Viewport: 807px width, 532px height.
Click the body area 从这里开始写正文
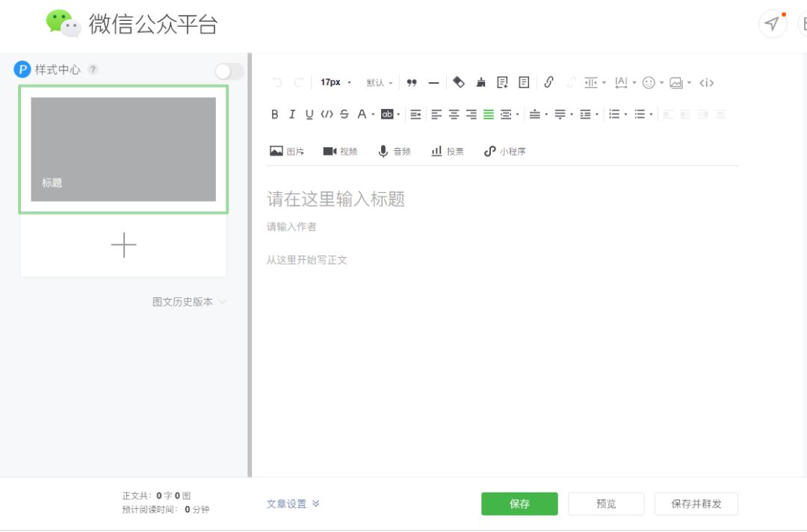point(306,260)
